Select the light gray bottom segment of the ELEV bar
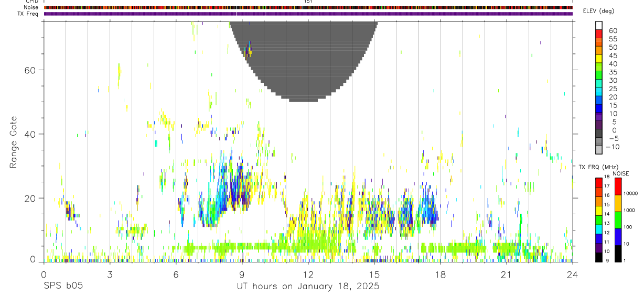The image size is (644, 297). tap(599, 150)
